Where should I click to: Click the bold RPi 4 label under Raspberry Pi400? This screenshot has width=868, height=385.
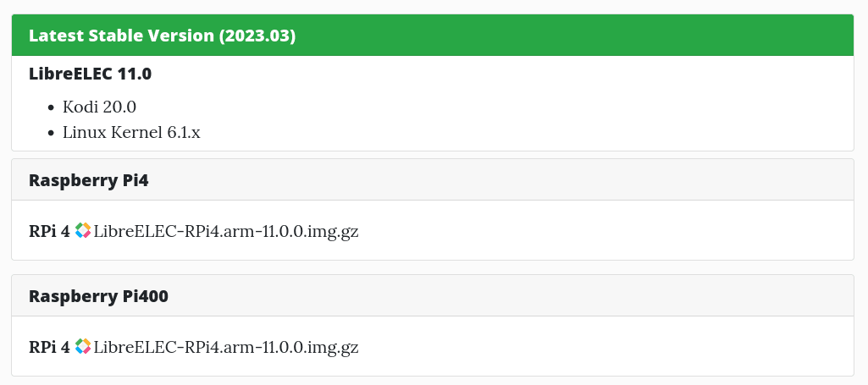click(49, 347)
